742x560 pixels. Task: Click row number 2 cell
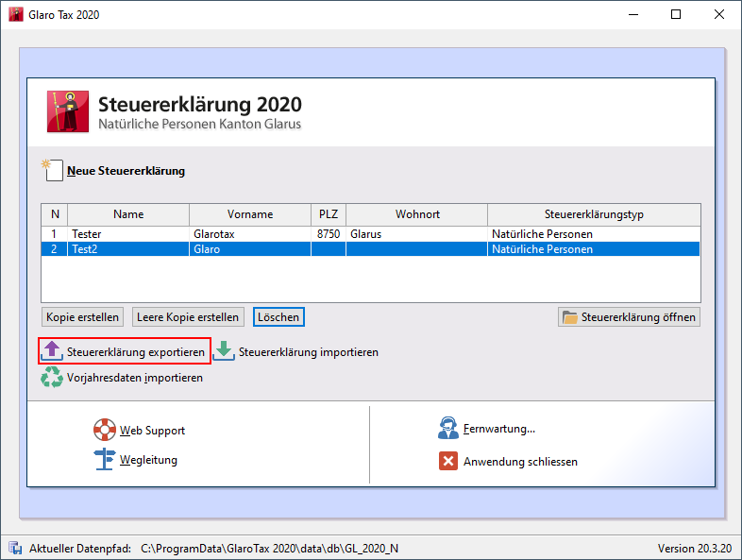[x=55, y=249]
